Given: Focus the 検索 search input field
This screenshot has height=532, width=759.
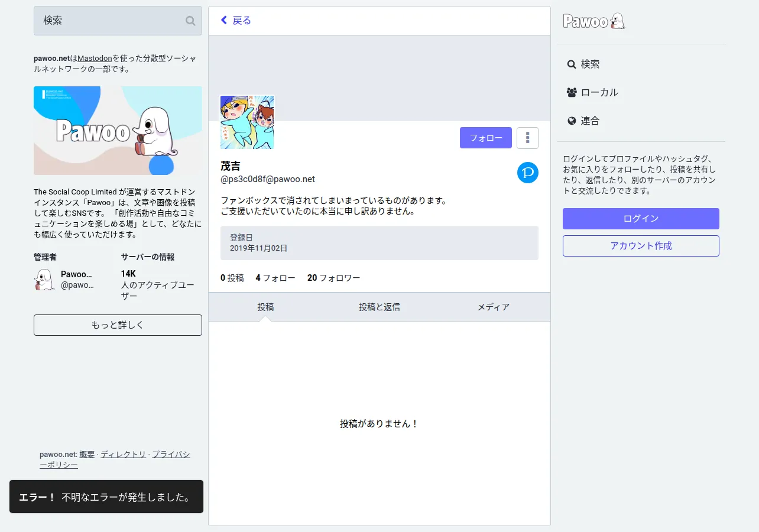Looking at the screenshot, I should tap(118, 21).
